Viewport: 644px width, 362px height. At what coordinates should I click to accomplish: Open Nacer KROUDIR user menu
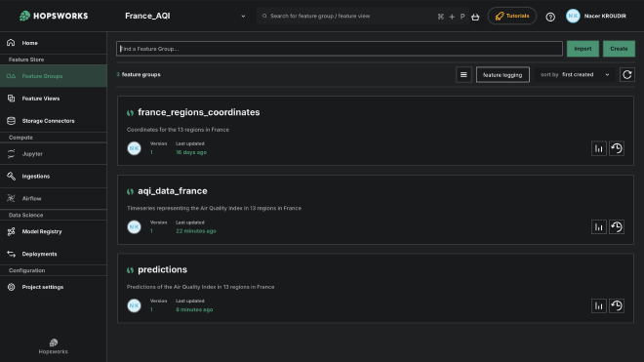(596, 16)
